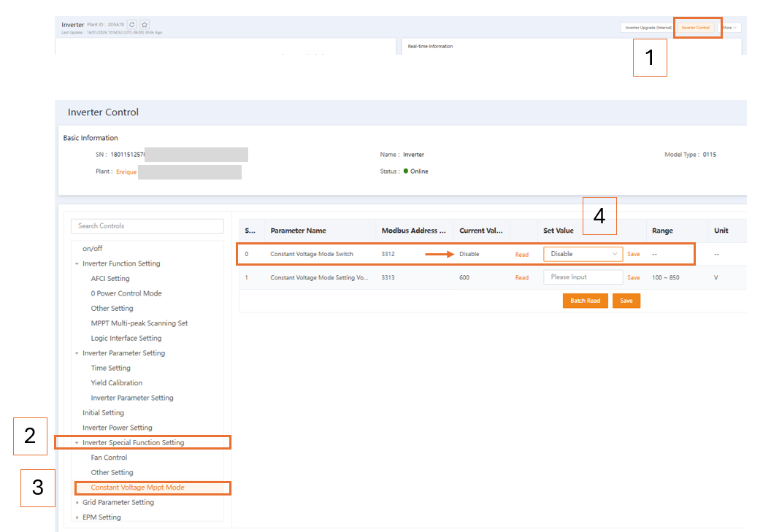Select AFCI Setting in the tree

coord(110,279)
